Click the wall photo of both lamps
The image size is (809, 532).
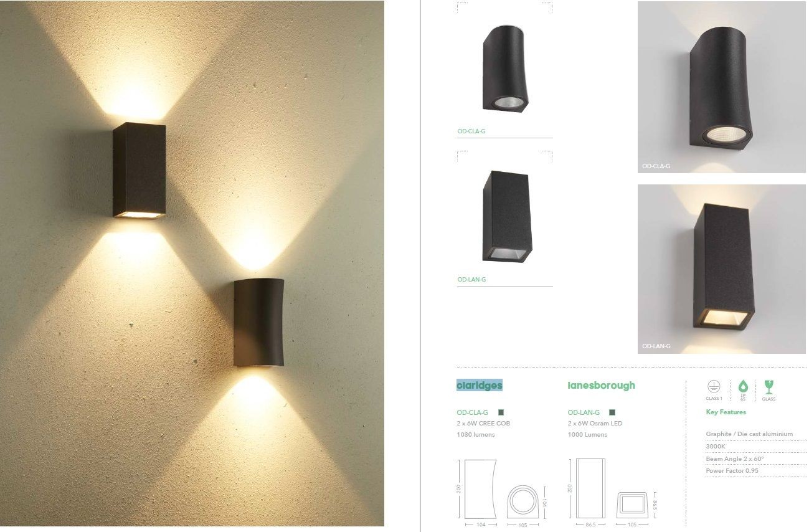192,264
